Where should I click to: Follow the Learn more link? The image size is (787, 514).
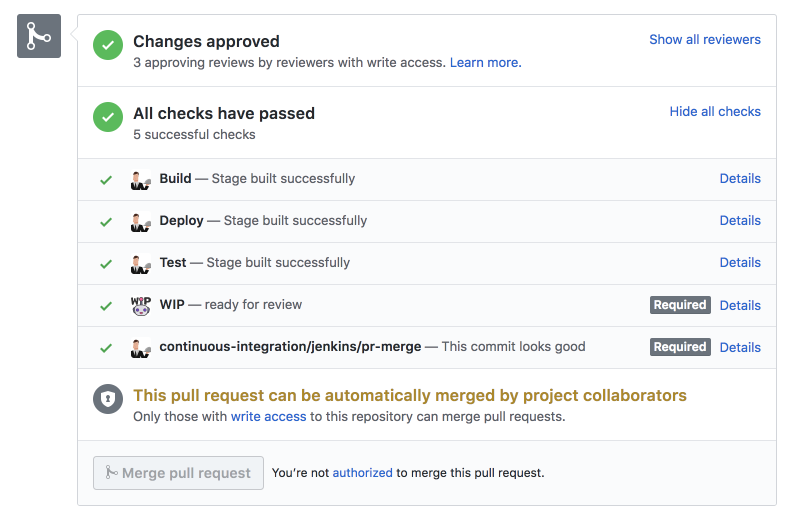(x=484, y=62)
